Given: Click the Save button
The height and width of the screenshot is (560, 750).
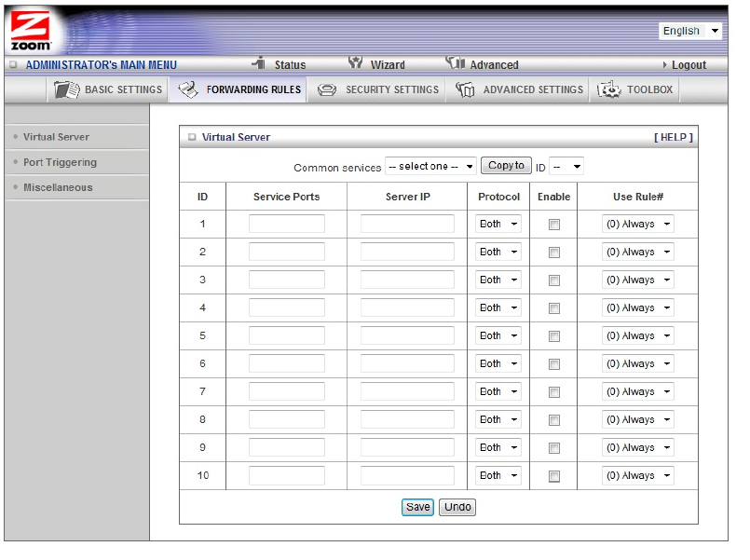Looking at the screenshot, I should pyautogui.click(x=417, y=507).
